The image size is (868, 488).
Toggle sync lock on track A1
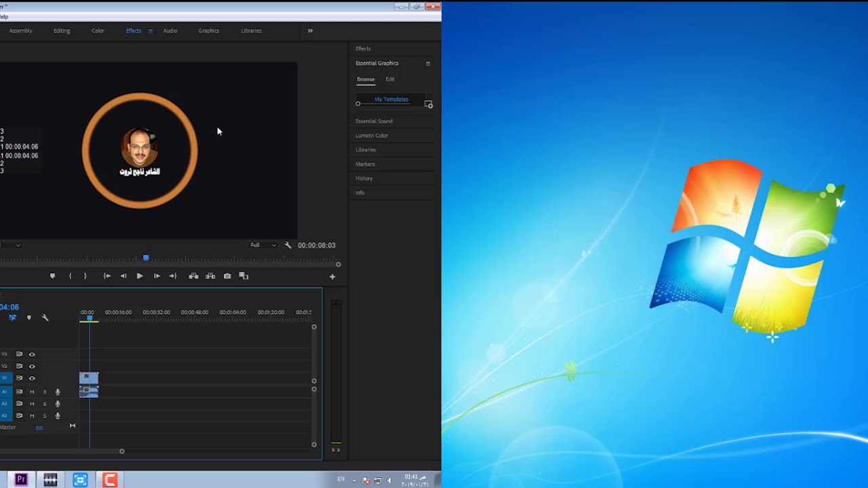[x=19, y=392]
